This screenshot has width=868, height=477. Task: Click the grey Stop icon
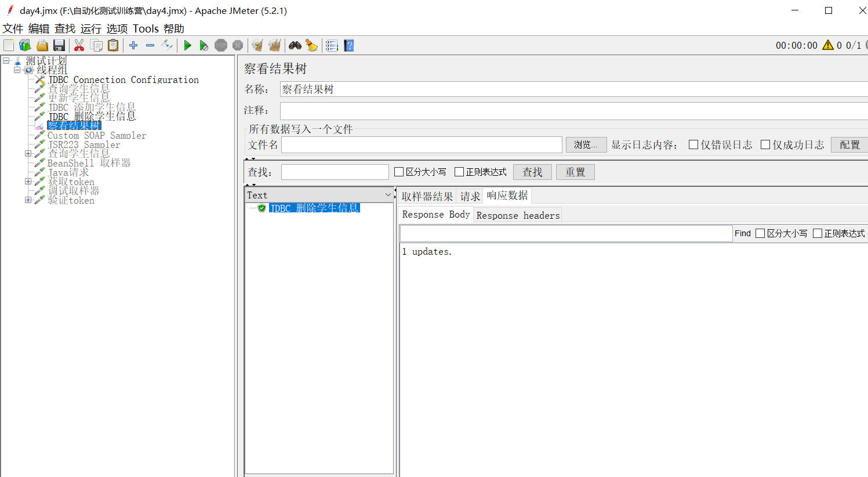click(221, 45)
